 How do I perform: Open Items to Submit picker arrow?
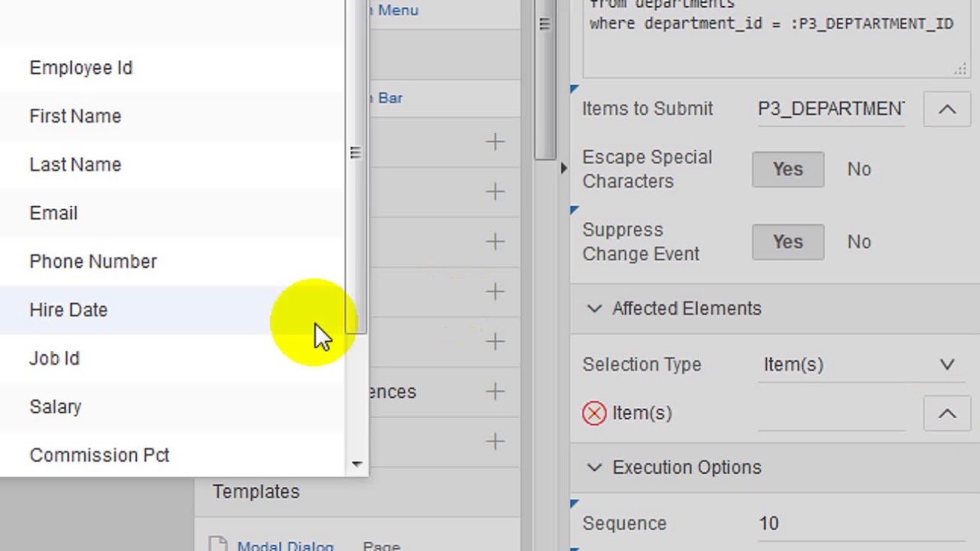(x=947, y=109)
